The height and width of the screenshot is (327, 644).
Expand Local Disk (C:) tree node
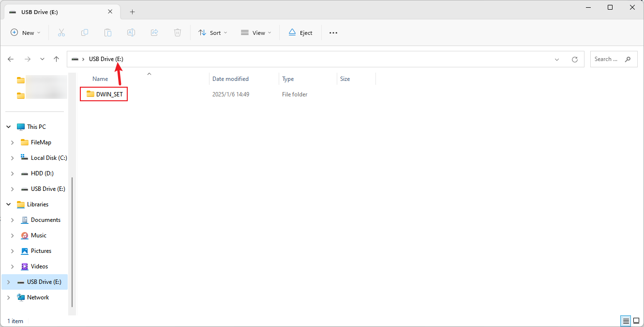[x=13, y=158]
